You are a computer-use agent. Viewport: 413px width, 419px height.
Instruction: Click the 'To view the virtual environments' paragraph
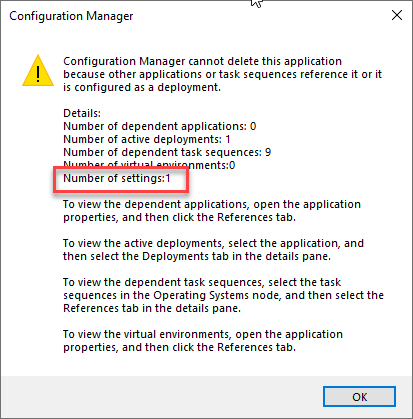coord(203,341)
